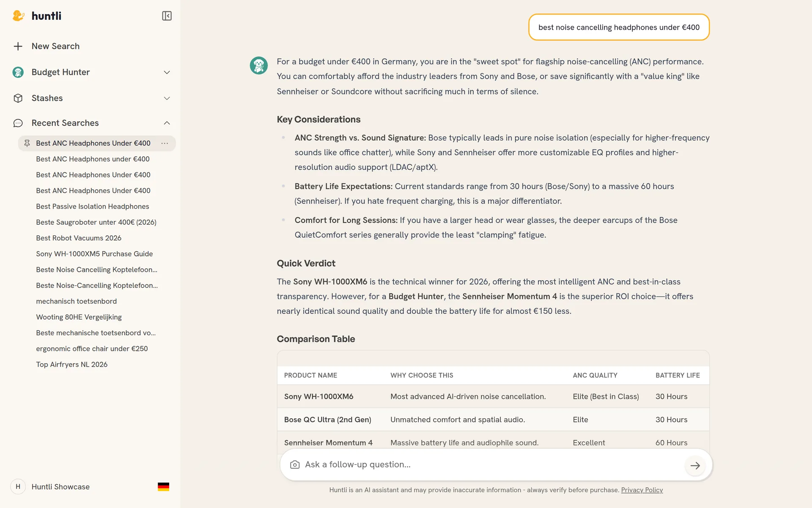
Task: Click the Elite (Best in Class) cell
Action: 606,397
